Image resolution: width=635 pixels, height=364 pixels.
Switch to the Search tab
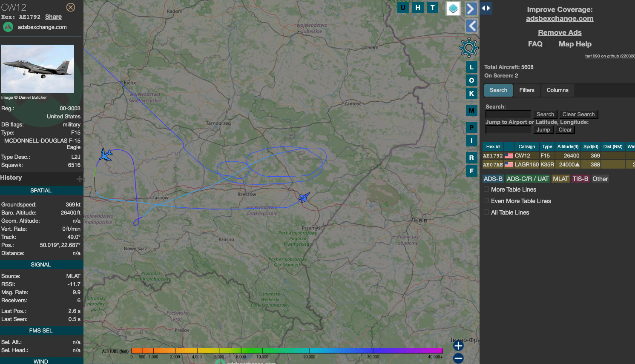click(498, 90)
